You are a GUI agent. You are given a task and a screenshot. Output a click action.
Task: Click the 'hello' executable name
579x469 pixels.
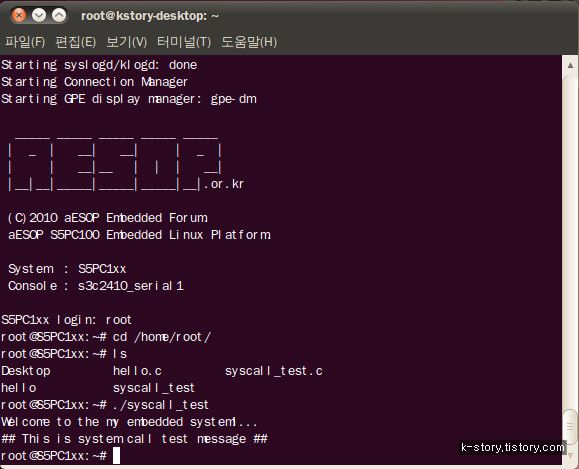(x=19, y=388)
